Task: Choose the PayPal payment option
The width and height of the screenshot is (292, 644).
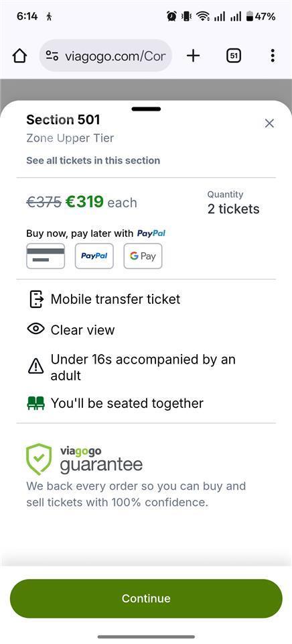Action: (94, 256)
